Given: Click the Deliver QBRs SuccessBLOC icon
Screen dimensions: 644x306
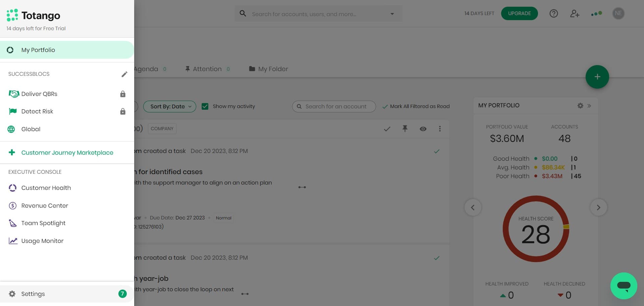Looking at the screenshot, I should pos(14,94).
